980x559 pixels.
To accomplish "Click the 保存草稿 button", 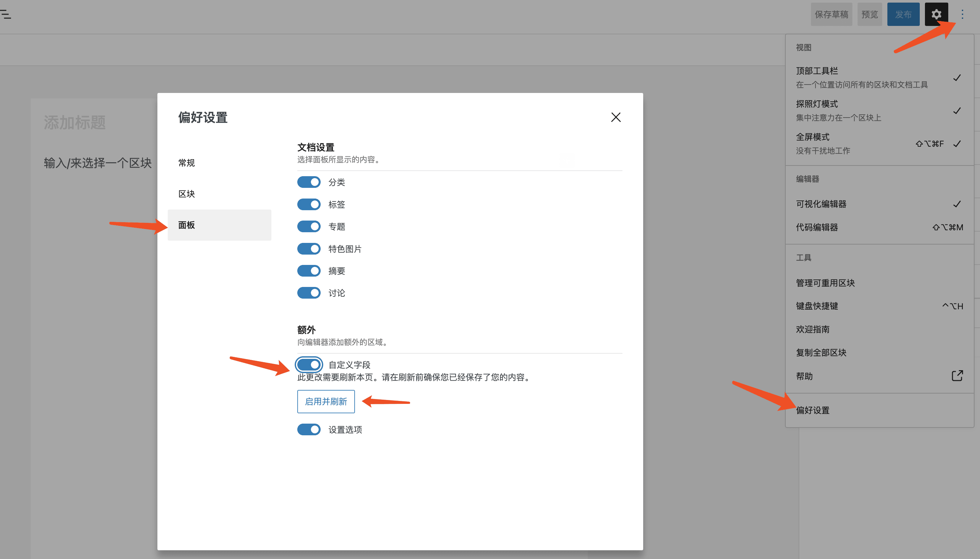I will [x=831, y=14].
